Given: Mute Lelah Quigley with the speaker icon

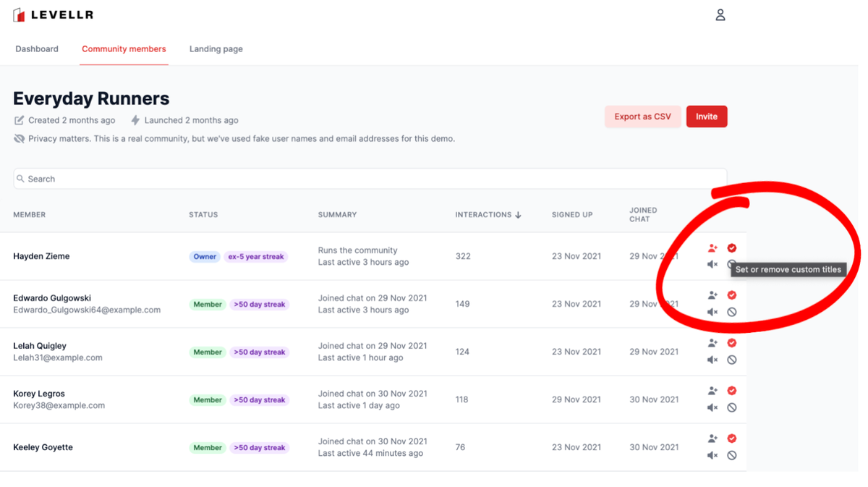Looking at the screenshot, I should (x=712, y=360).
